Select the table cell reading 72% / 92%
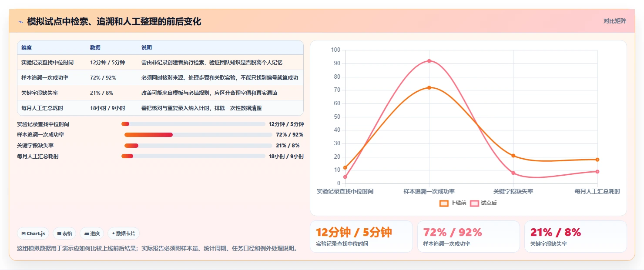Image resolution: width=644 pixels, height=270 pixels. point(103,77)
